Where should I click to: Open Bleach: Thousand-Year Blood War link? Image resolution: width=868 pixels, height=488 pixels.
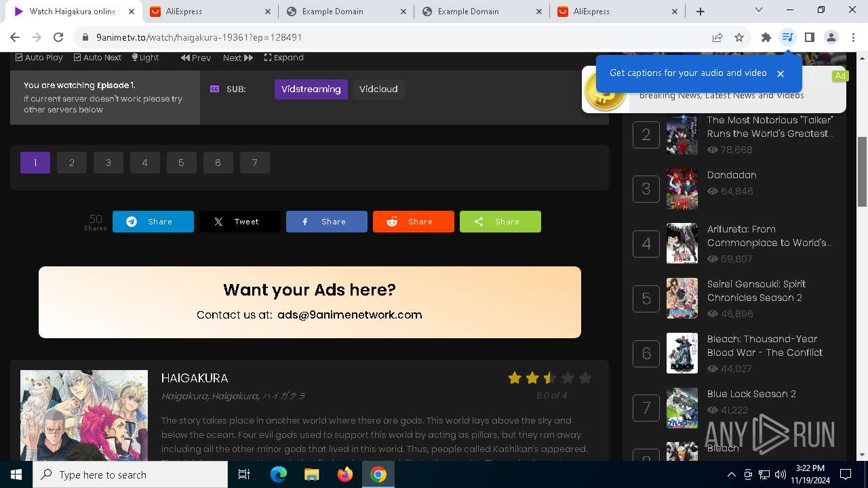point(765,346)
